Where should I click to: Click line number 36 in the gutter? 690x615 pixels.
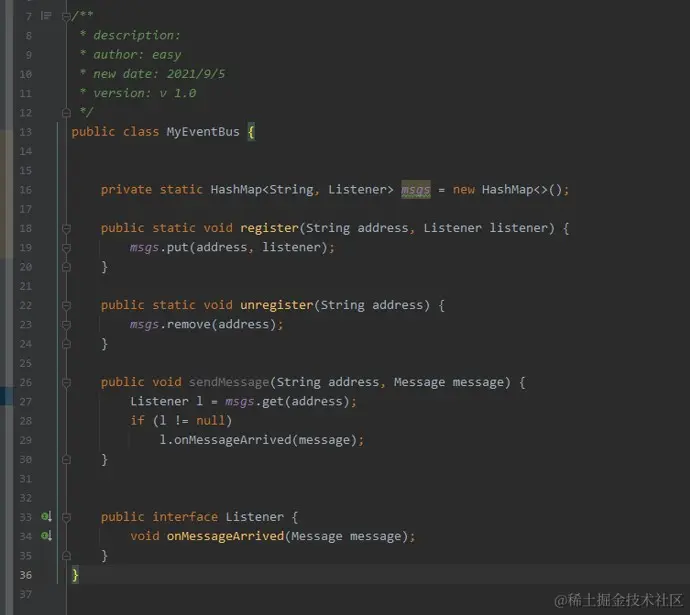coord(26,575)
